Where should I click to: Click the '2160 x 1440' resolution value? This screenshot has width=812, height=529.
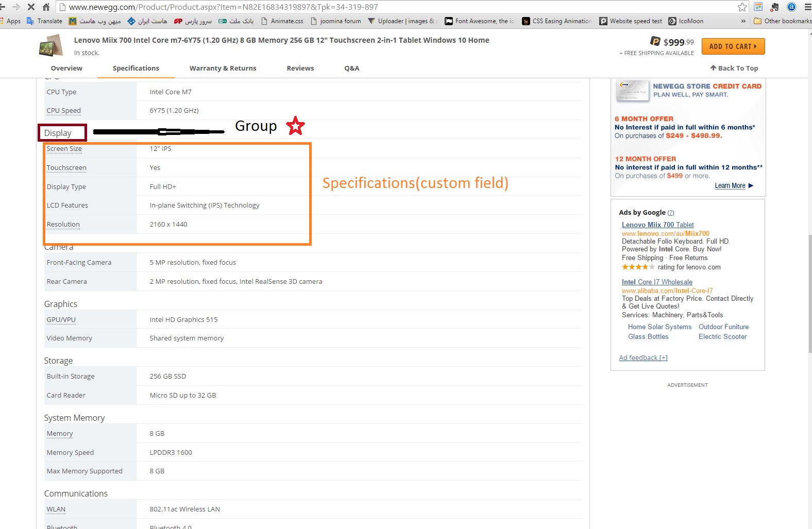168,225
